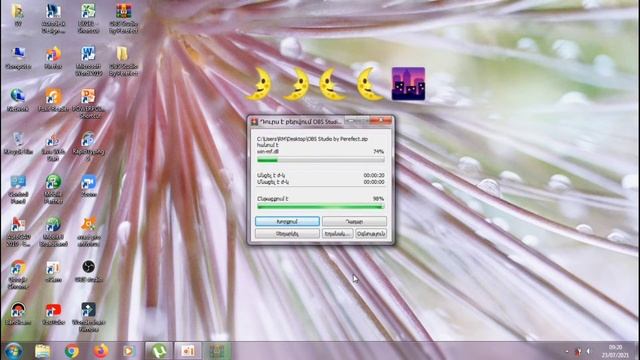Select the Network desktop icon

pos(18,100)
